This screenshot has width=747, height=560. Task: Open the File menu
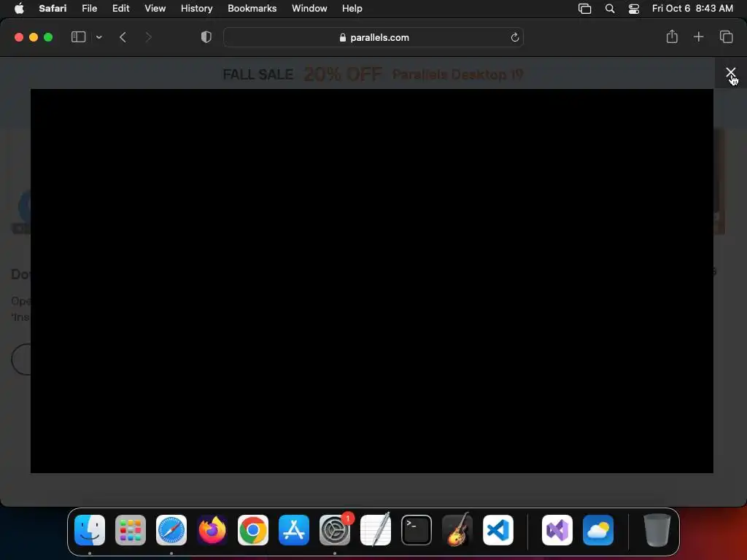point(89,8)
